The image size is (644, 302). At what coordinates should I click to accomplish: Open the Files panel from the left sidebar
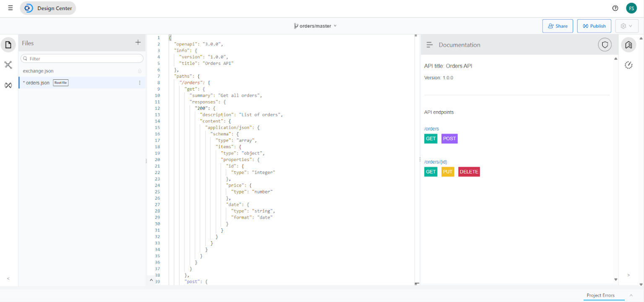(8, 44)
